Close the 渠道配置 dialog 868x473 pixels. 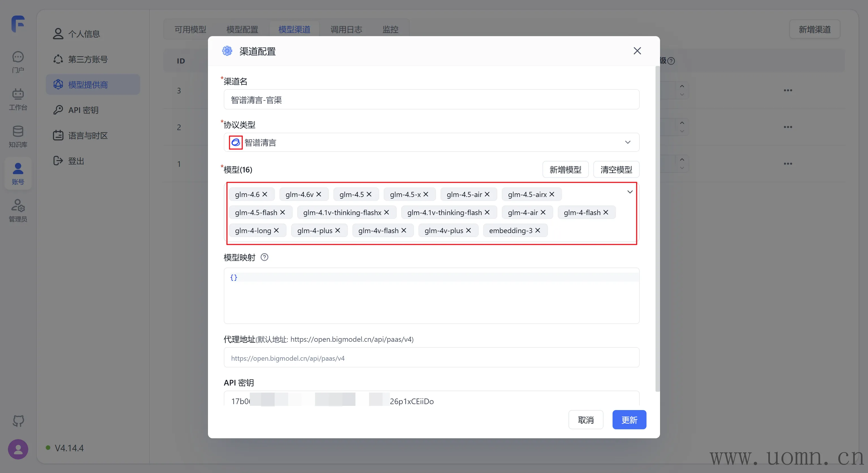pos(637,51)
